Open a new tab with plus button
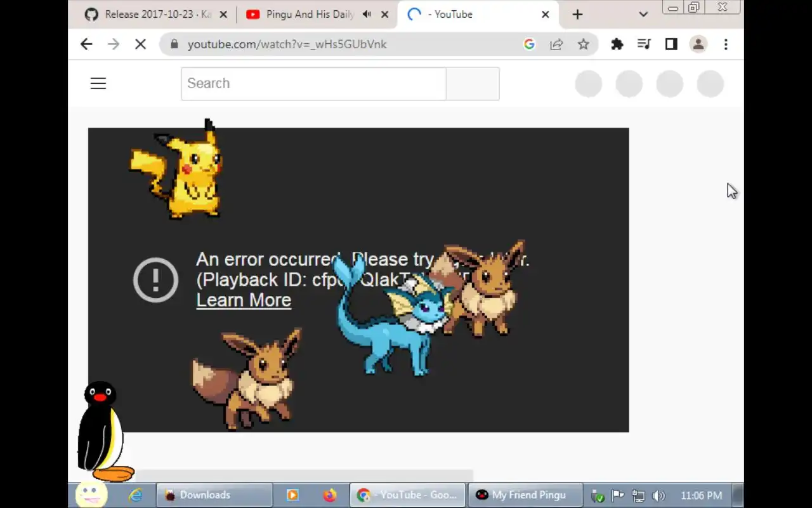812x508 pixels. click(x=577, y=14)
